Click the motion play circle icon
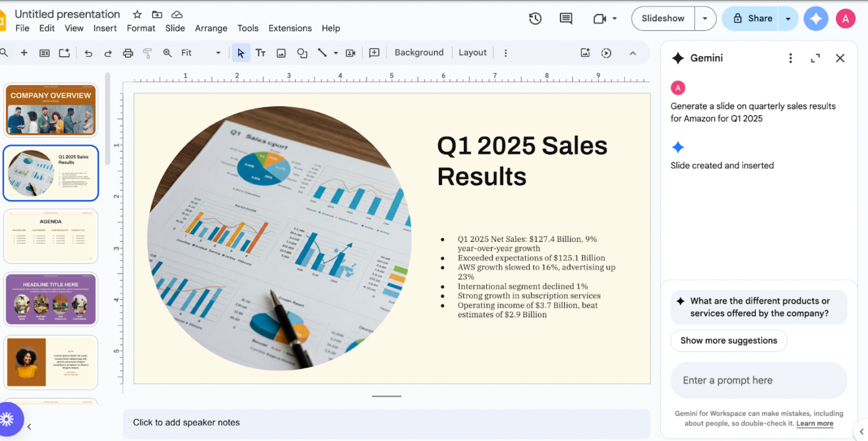This screenshot has width=868, height=441. tap(606, 53)
